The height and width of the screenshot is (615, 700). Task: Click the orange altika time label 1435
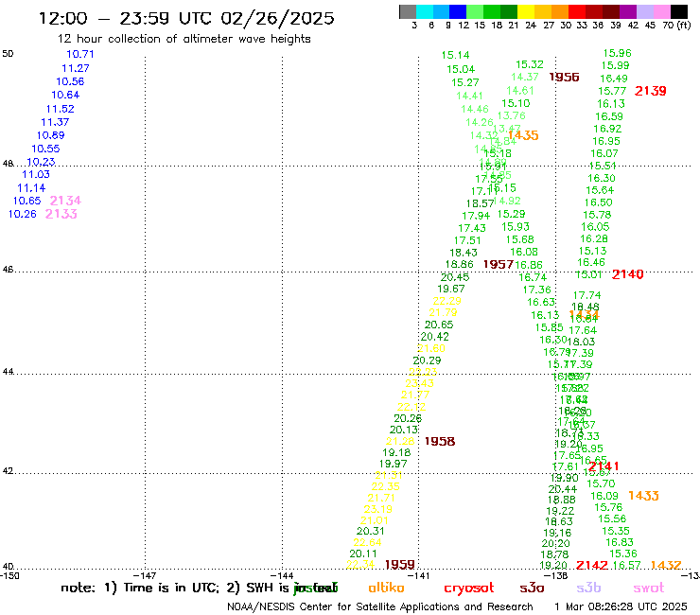click(523, 135)
